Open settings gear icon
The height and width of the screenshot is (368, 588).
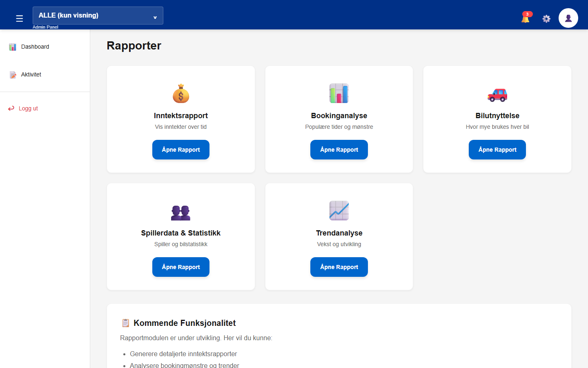(546, 18)
